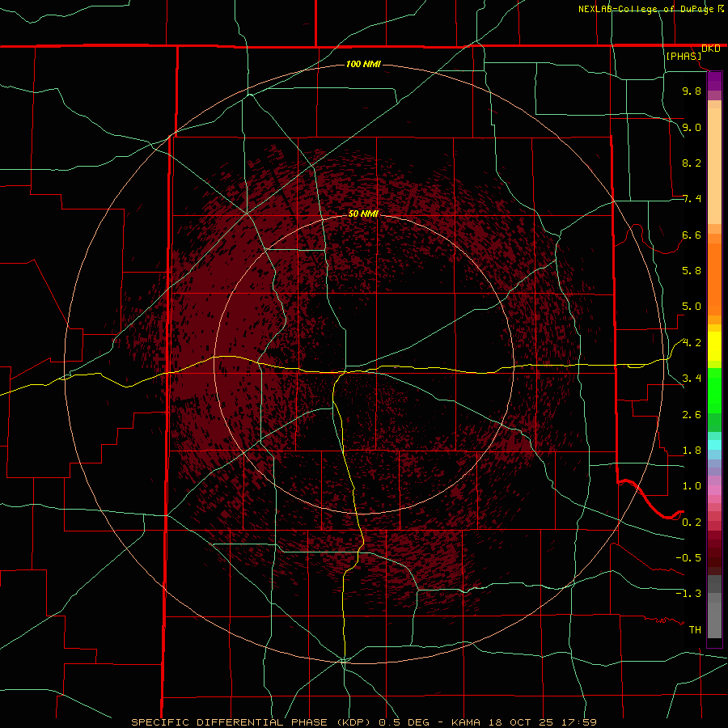The height and width of the screenshot is (728, 728).
Task: Click the 4.2 legend value
Action: point(692,343)
